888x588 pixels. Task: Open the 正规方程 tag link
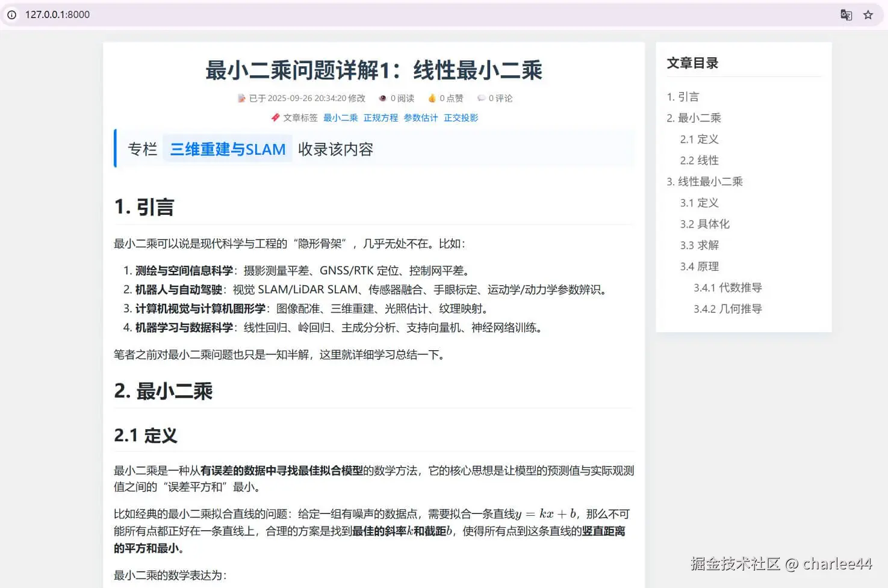click(380, 117)
